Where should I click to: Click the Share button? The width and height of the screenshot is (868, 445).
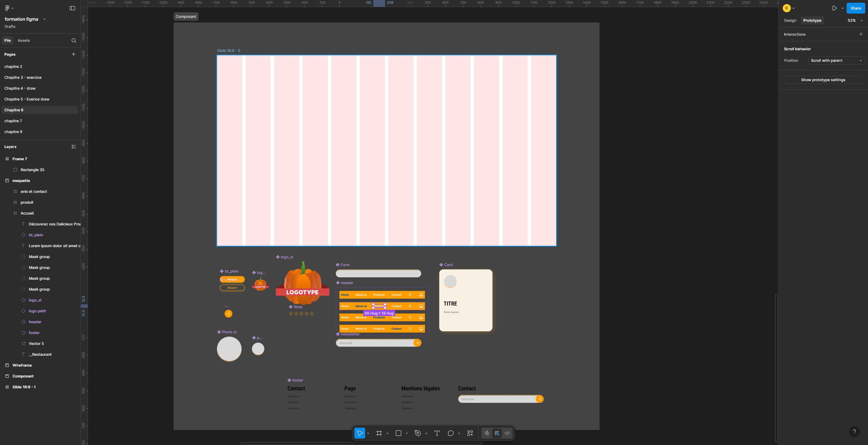click(x=856, y=8)
